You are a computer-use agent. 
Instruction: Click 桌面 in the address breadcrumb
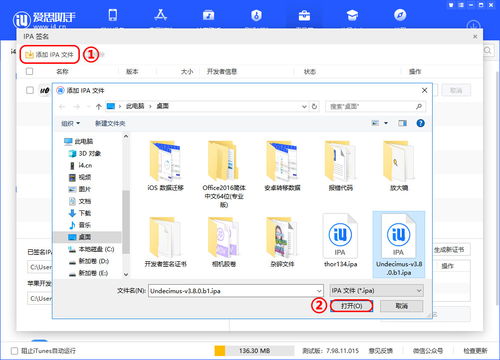(x=163, y=106)
